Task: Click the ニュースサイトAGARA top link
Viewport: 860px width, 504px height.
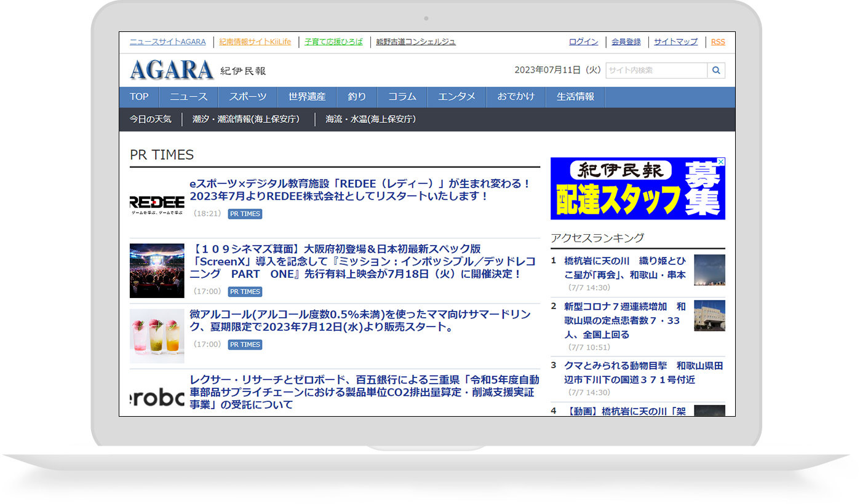Action: (x=168, y=42)
